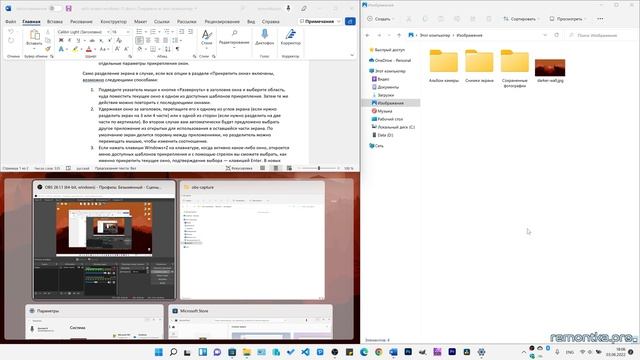Open the Windows Start button on taskbar
The height and width of the screenshot is (360, 640).
(159, 352)
